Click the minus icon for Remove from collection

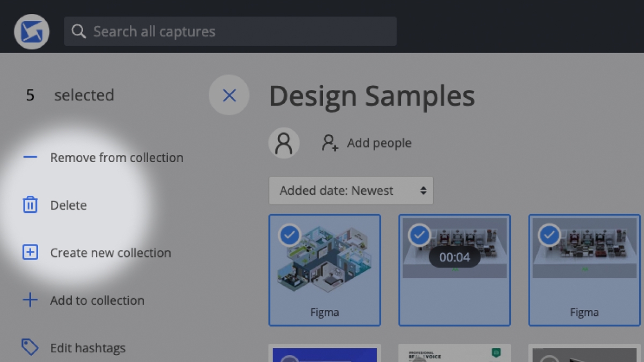[30, 157]
